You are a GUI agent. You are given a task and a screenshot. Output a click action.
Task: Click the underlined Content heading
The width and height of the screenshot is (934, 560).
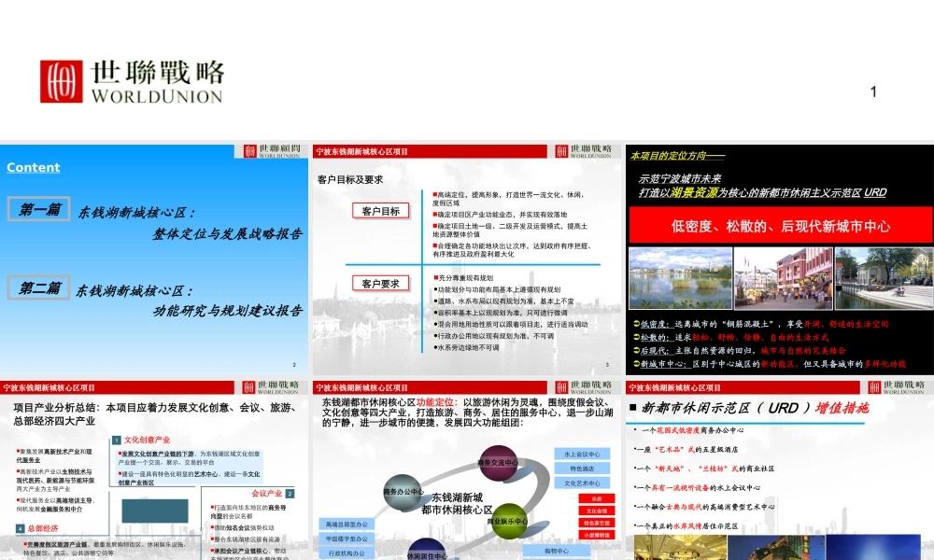tap(34, 167)
